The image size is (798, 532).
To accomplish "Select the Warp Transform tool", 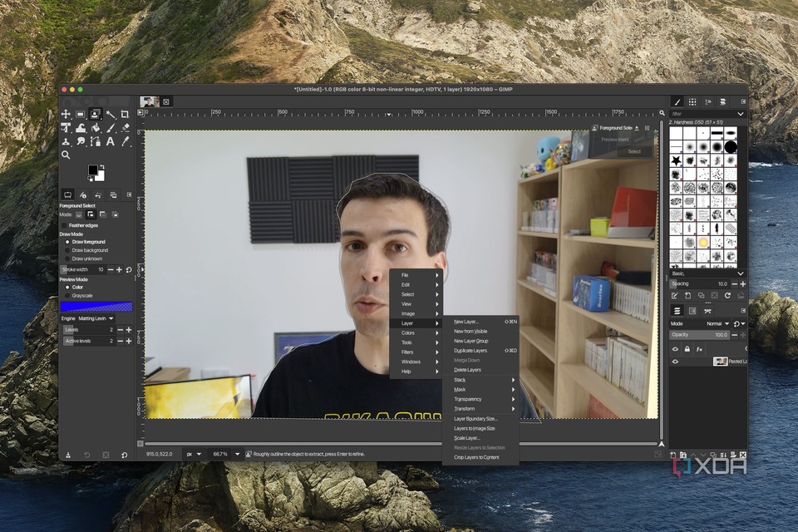I will pyautogui.click(x=81, y=128).
